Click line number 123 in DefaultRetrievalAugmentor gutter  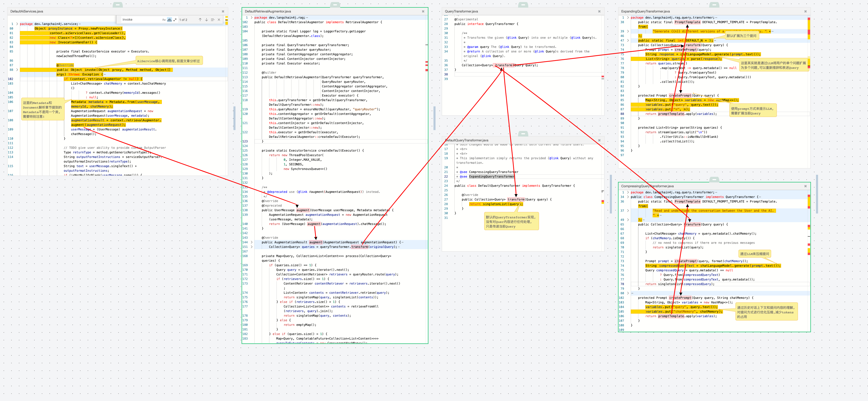245,142
